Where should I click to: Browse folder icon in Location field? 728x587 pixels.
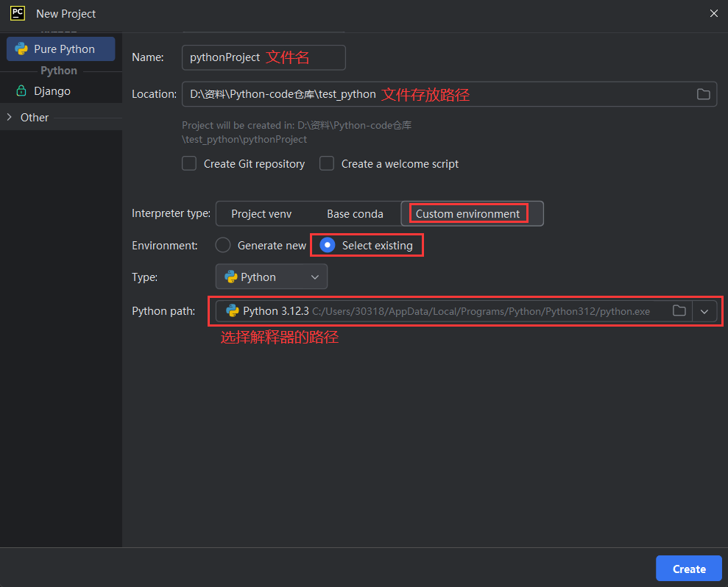click(703, 94)
